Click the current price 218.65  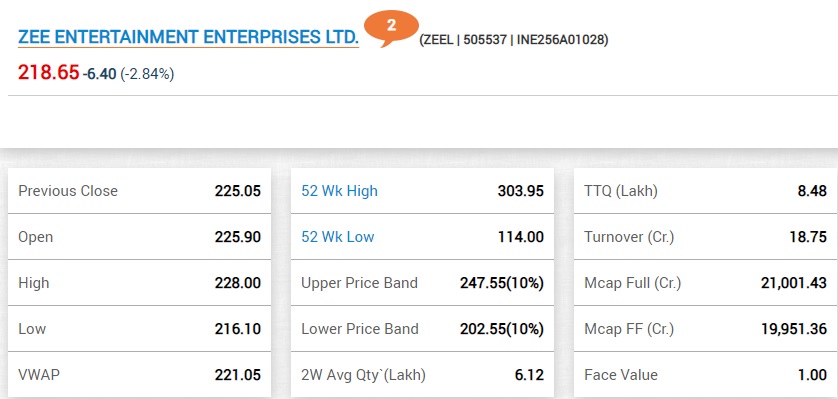pos(49,72)
